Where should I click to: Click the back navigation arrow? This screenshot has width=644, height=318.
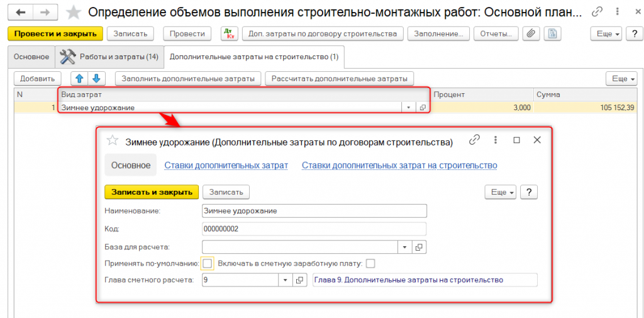point(19,12)
